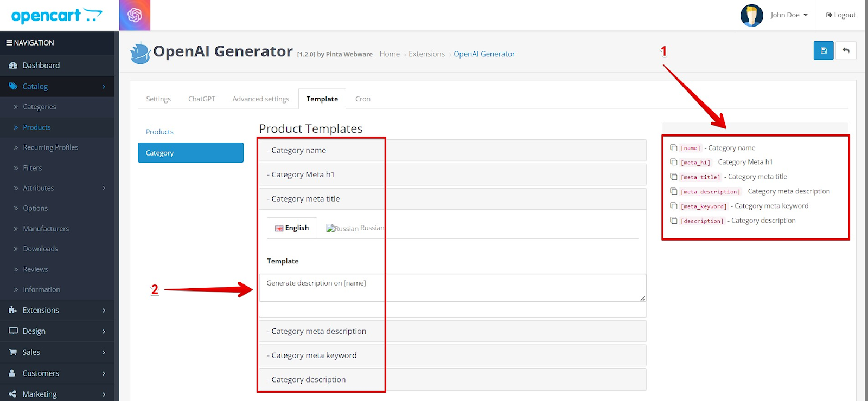Click the blue Save floppy-disk button
This screenshot has height=401, width=868.
click(824, 50)
